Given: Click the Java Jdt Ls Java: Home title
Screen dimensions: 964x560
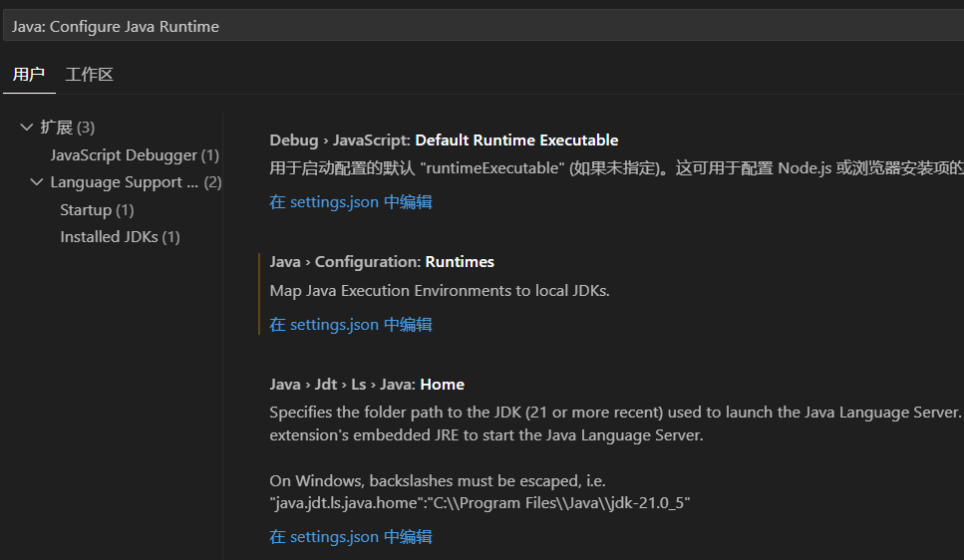Looking at the screenshot, I should pyautogui.click(x=367, y=385).
